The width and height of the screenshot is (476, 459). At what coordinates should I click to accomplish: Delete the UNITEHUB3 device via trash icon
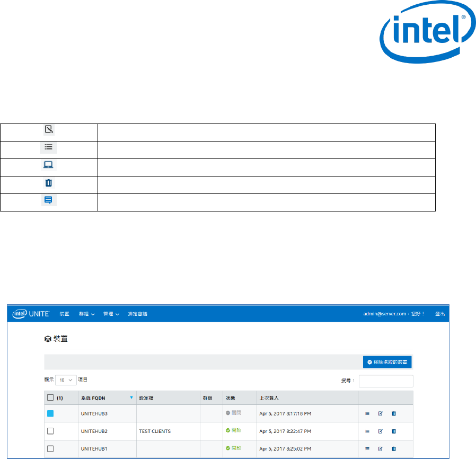pyautogui.click(x=393, y=414)
